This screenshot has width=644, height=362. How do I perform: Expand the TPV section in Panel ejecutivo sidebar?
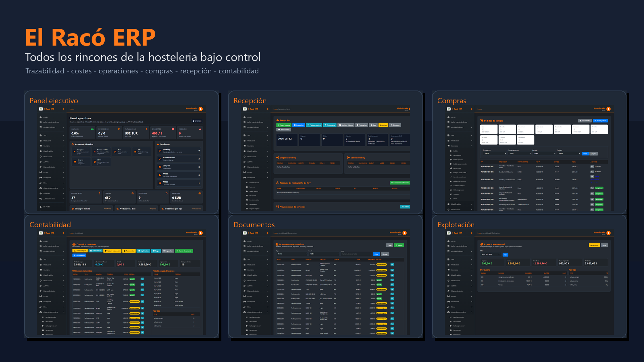click(52, 135)
